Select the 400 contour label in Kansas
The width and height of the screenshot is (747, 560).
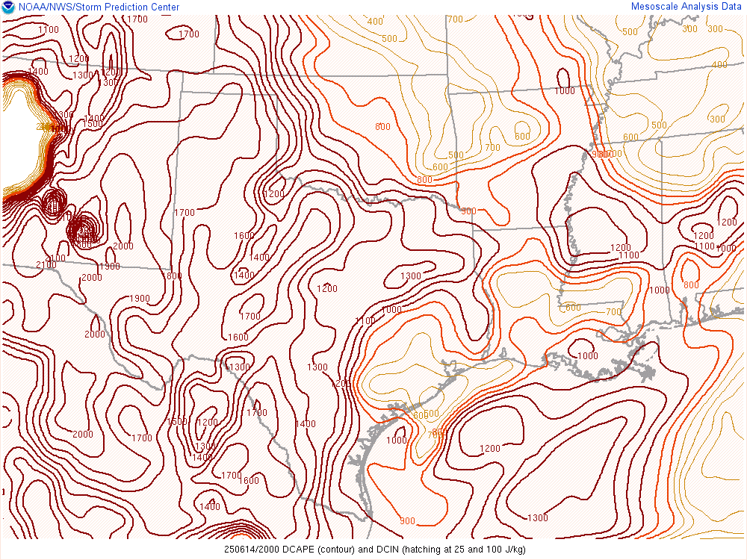click(375, 22)
